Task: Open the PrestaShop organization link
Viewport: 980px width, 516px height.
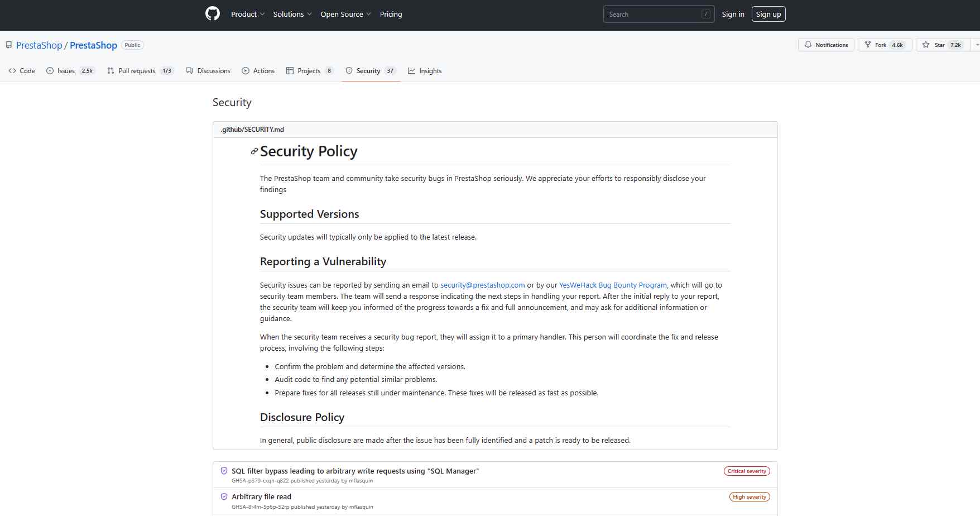Action: [39, 45]
